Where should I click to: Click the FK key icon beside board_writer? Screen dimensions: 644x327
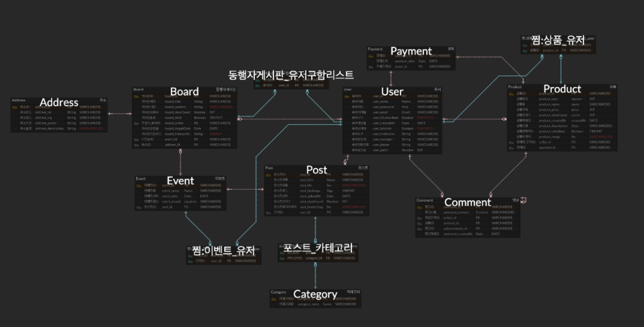click(x=136, y=123)
